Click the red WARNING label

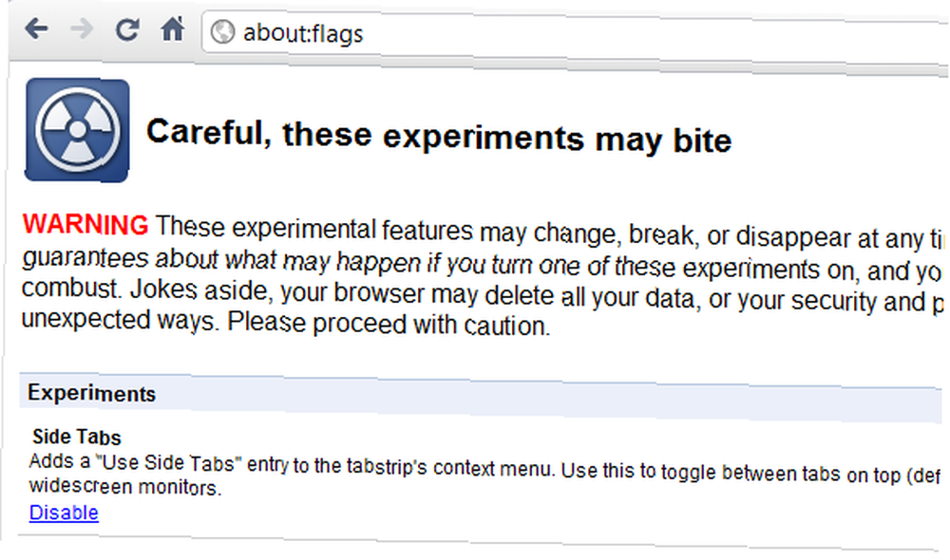[85, 224]
